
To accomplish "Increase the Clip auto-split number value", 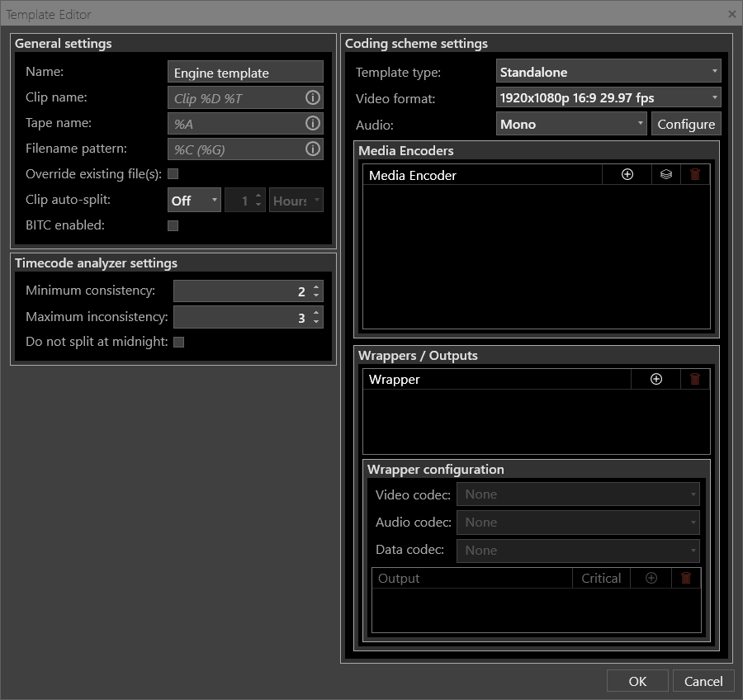I will pyautogui.click(x=258, y=196).
